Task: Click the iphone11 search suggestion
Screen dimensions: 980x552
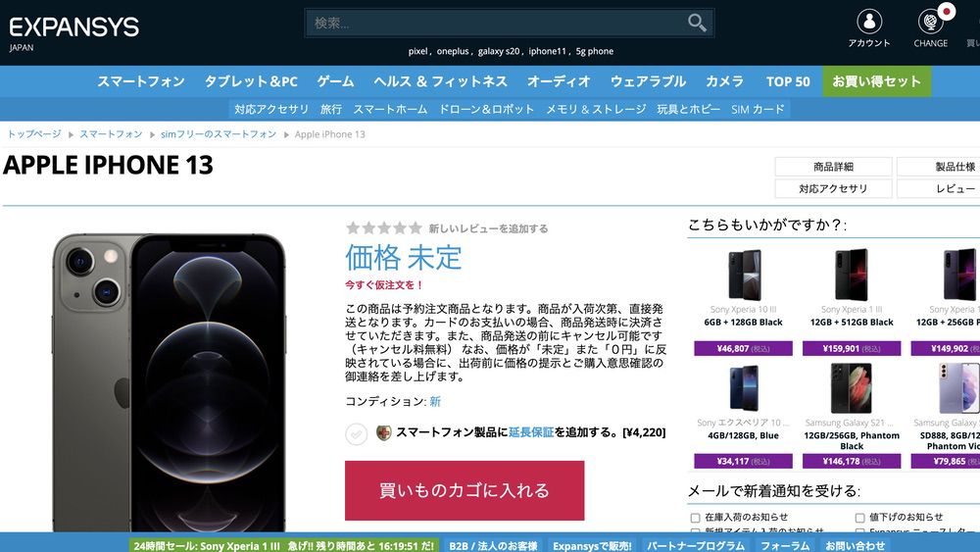Action: [x=548, y=51]
